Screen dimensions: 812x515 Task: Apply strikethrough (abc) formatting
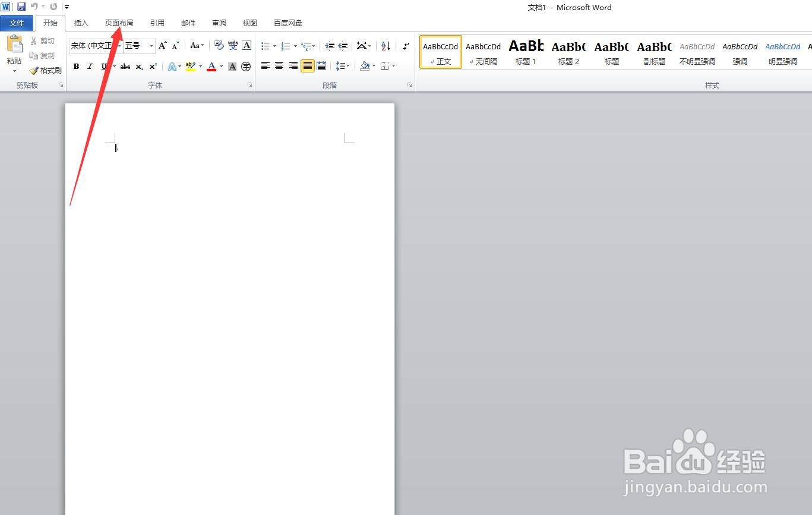[x=125, y=67]
